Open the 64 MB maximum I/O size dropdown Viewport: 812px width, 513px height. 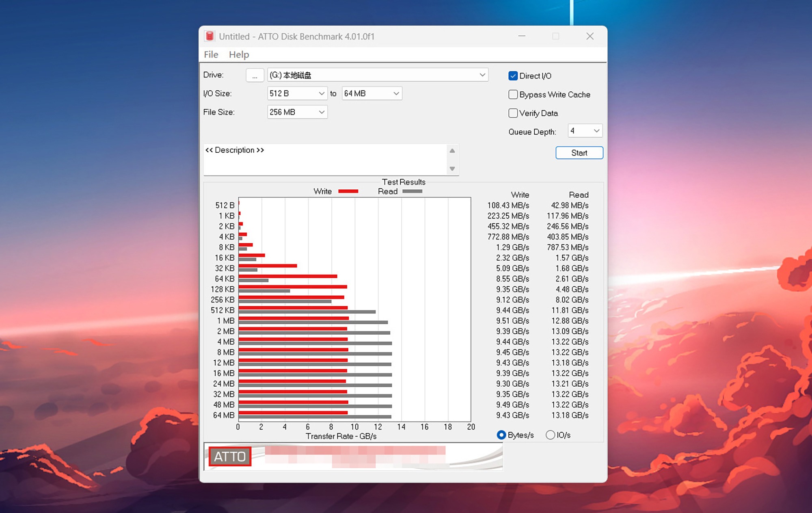396,93
